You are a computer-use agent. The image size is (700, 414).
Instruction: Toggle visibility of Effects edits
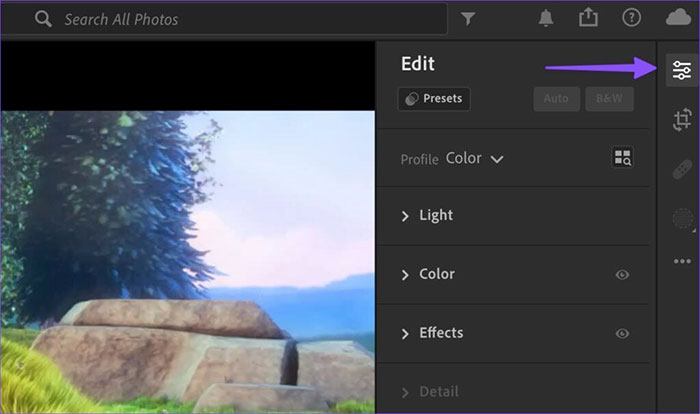click(622, 333)
